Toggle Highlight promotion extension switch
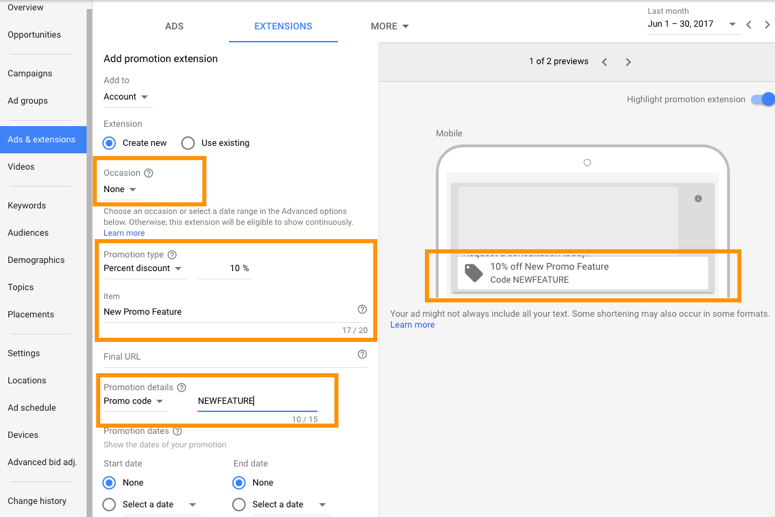Screen dimensions: 775x517 pos(762,99)
